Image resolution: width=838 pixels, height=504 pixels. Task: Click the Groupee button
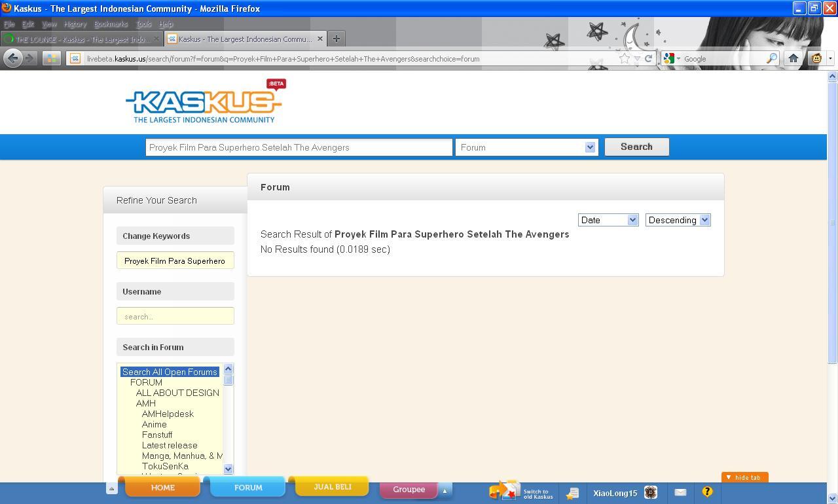coord(409,490)
